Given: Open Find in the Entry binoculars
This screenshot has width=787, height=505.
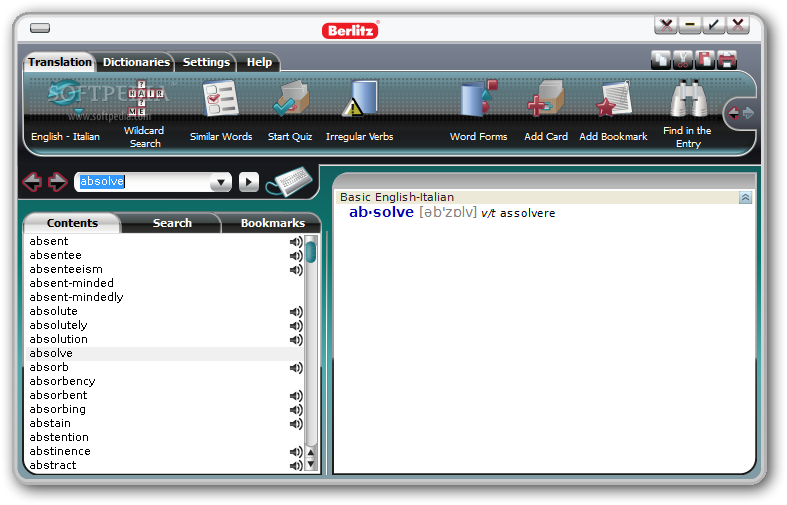Looking at the screenshot, I should (688, 113).
